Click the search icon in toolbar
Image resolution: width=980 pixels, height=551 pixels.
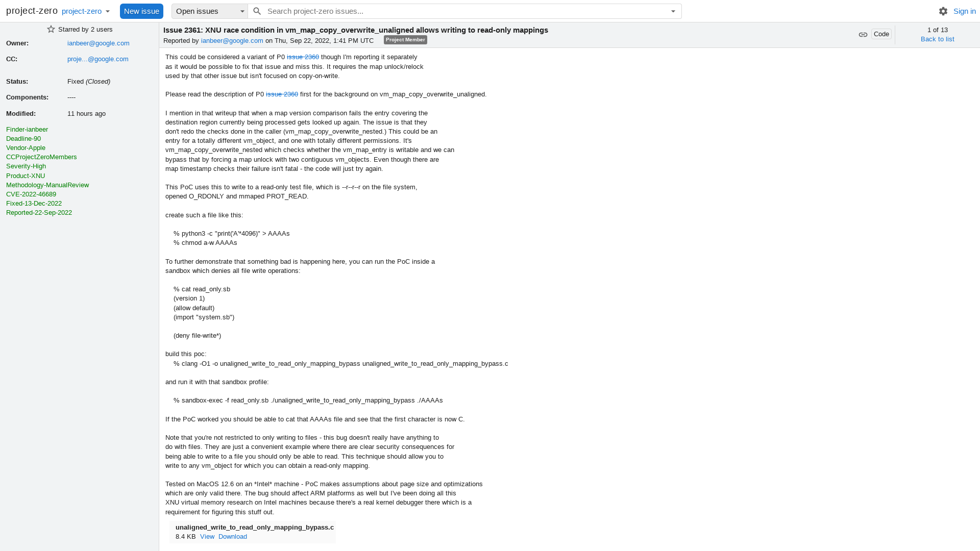click(257, 11)
